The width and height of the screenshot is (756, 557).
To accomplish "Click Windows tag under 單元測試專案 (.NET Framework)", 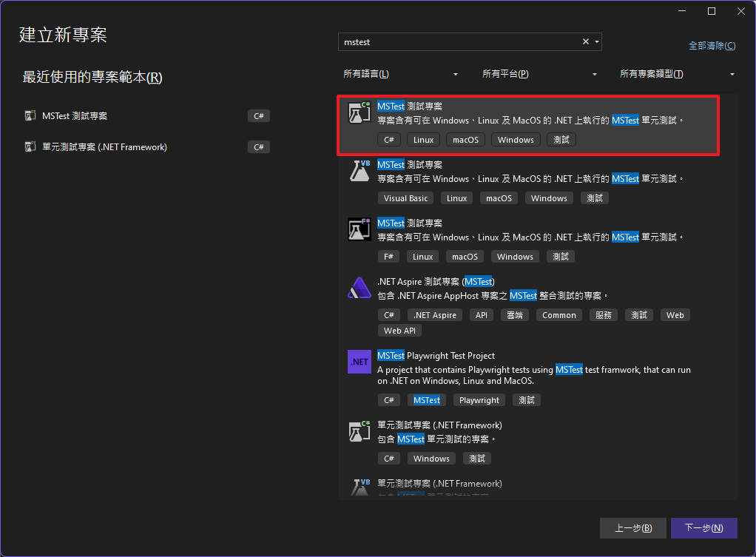I will coord(431,458).
